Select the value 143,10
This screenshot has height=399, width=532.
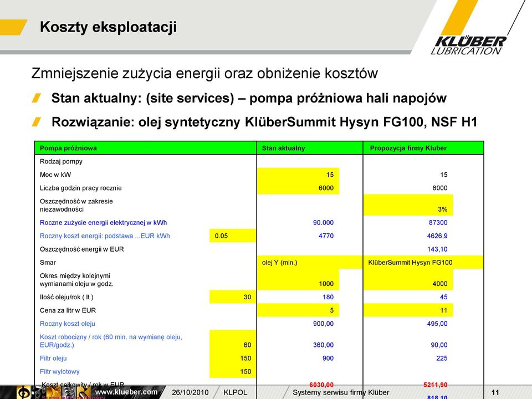437,249
